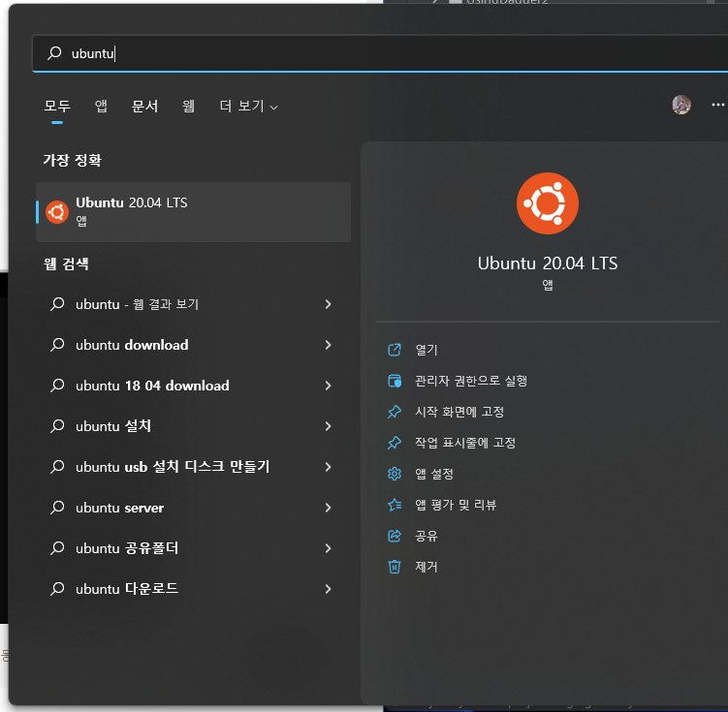Click the small Ubuntu icon in best match
The height and width of the screenshot is (712, 728).
(57, 212)
